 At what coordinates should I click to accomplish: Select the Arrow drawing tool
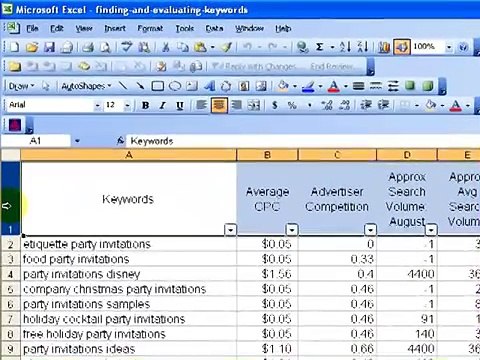click(140, 86)
